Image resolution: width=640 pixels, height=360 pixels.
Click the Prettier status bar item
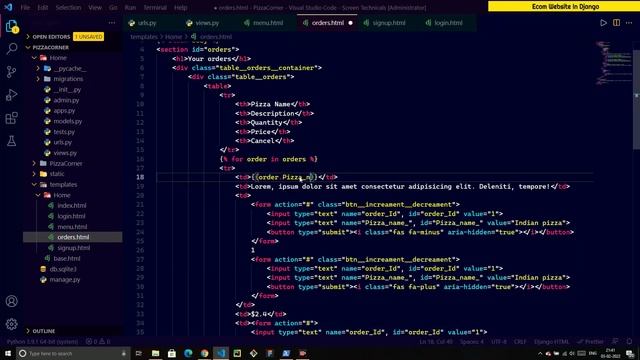(590, 342)
